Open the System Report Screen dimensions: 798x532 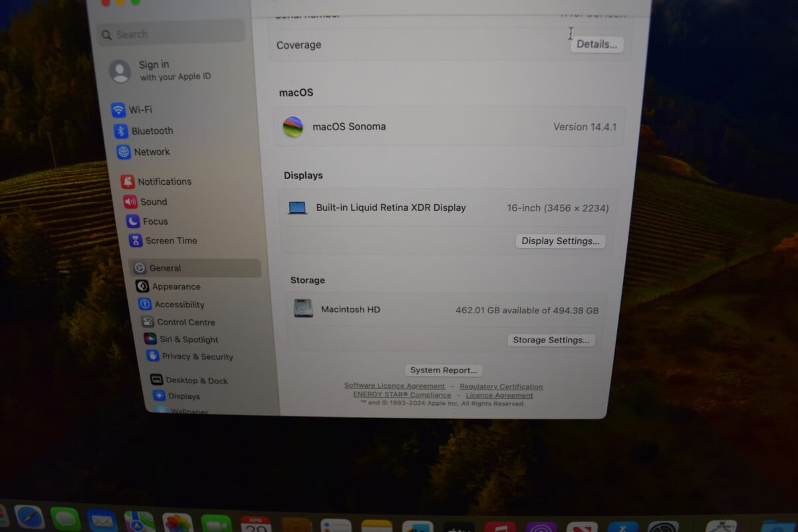[444, 370]
